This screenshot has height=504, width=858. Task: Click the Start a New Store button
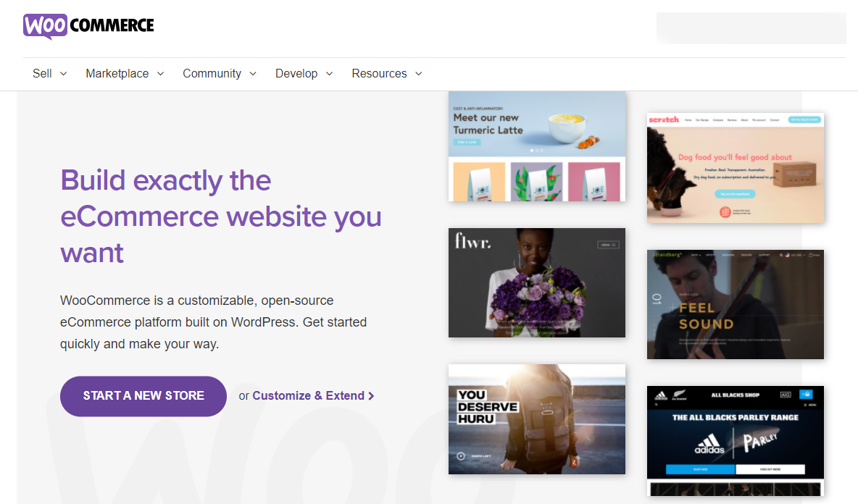click(x=143, y=396)
